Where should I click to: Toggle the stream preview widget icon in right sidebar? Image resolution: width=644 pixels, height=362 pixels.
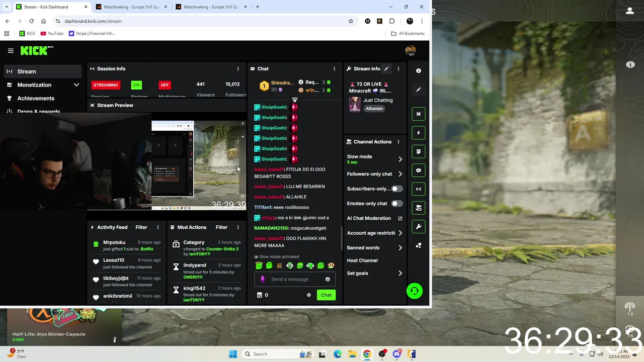coord(419,114)
